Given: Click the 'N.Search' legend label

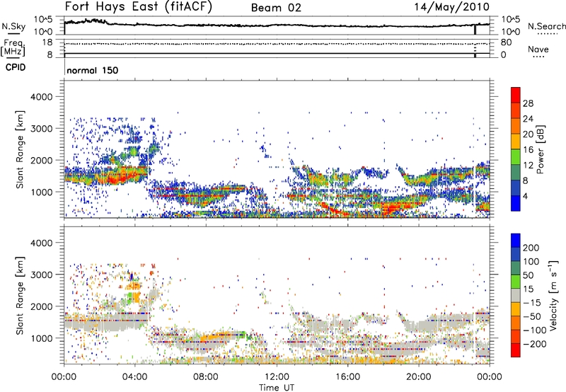Looking at the screenshot, I should click(x=546, y=26).
